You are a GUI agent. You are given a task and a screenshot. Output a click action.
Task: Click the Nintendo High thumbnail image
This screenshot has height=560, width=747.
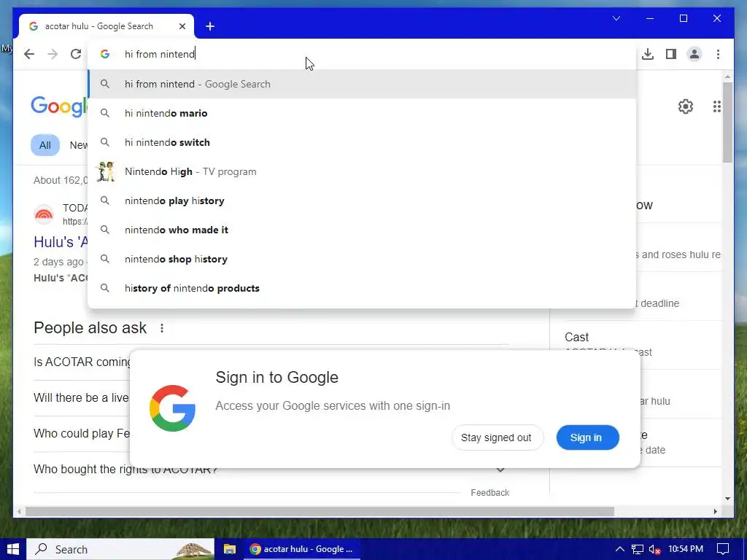point(105,171)
